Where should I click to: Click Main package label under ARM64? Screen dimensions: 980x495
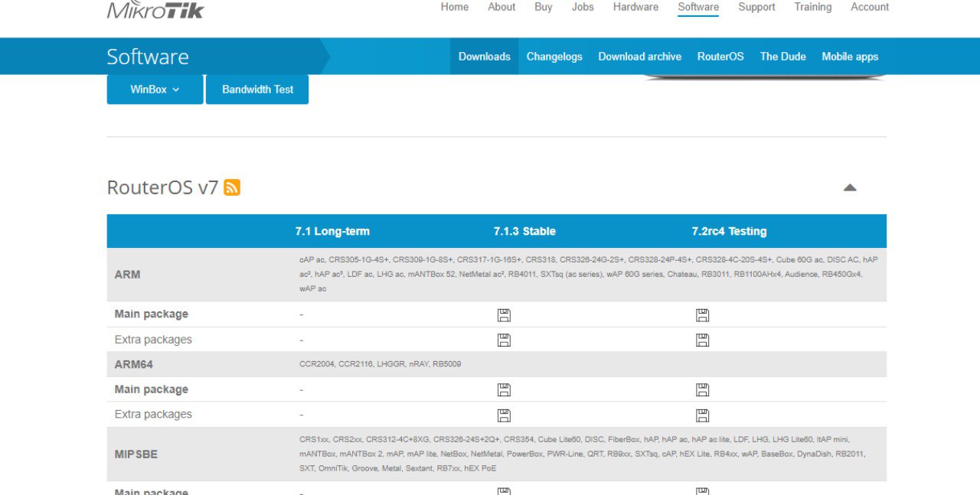(152, 389)
